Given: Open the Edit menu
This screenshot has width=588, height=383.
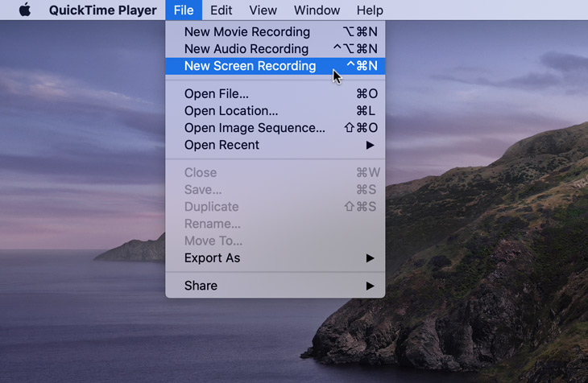Looking at the screenshot, I should pos(222,10).
